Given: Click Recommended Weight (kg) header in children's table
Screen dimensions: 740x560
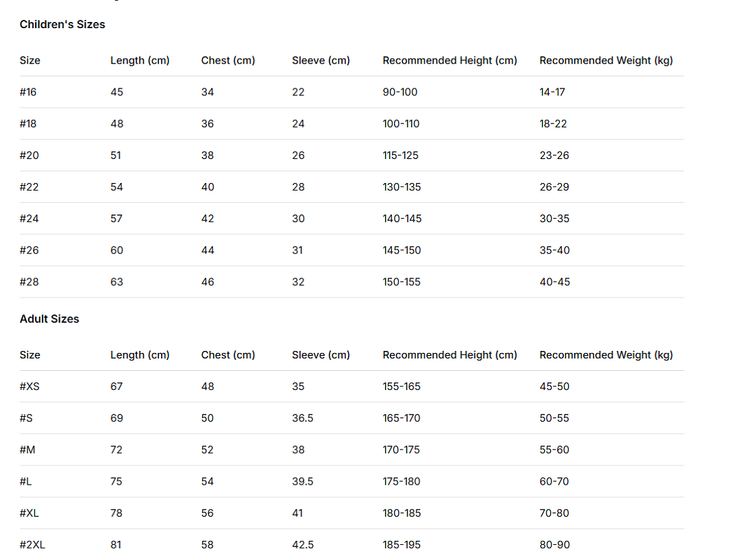Looking at the screenshot, I should pos(606,60).
